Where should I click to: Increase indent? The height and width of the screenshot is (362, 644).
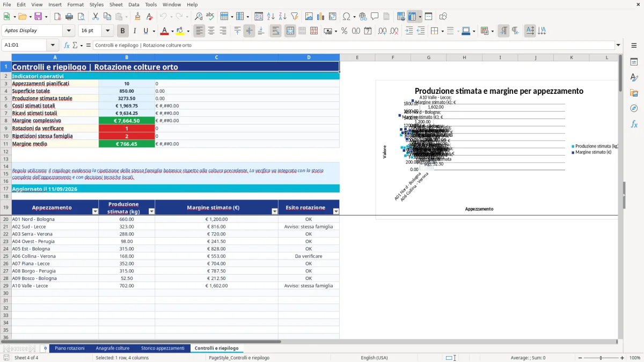click(x=409, y=31)
